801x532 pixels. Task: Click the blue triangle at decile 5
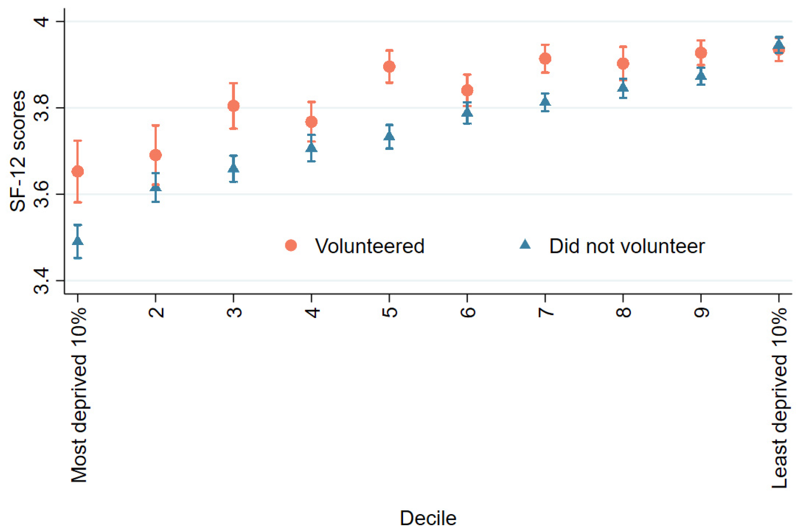(389, 136)
